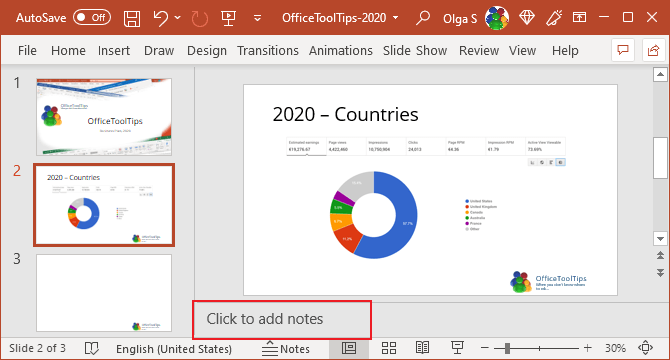Open the Slide Show tab
Screen dimensions: 670x360
pyautogui.click(x=415, y=50)
